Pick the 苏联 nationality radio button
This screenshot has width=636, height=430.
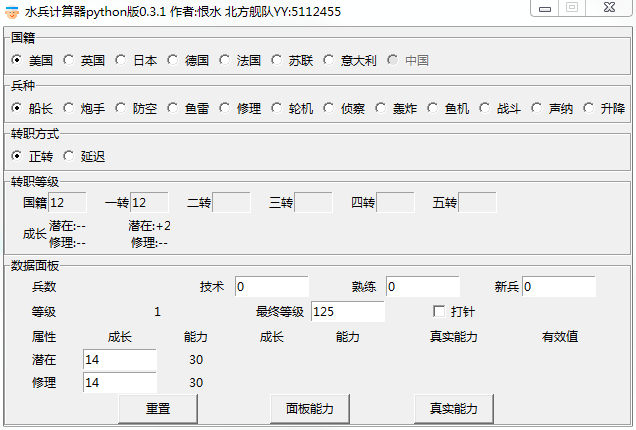(x=277, y=60)
